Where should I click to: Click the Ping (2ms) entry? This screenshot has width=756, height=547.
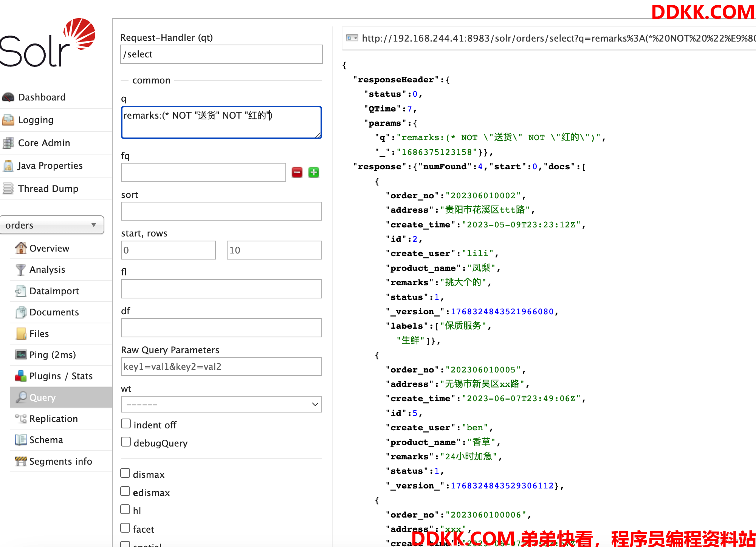pos(53,355)
